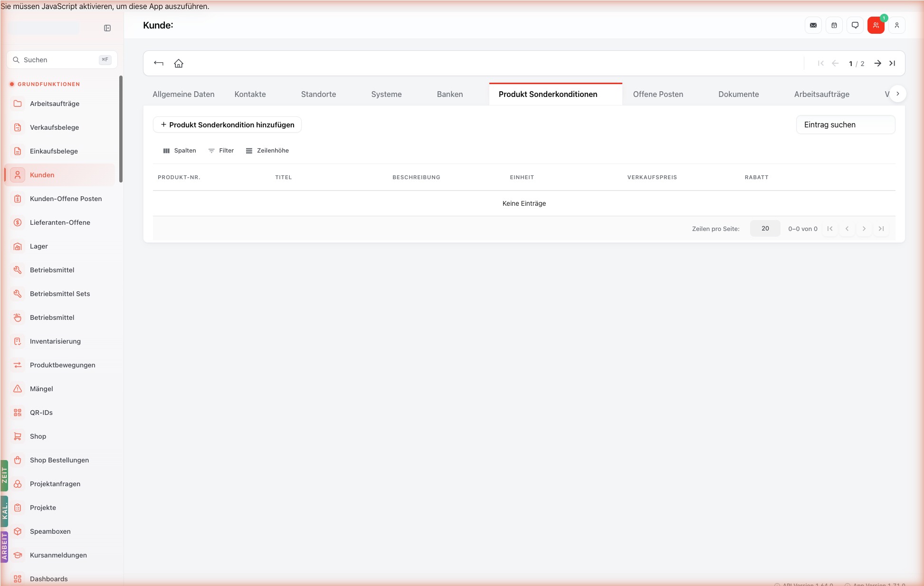Go to the next customer record
The image size is (924, 586).
[x=878, y=63]
